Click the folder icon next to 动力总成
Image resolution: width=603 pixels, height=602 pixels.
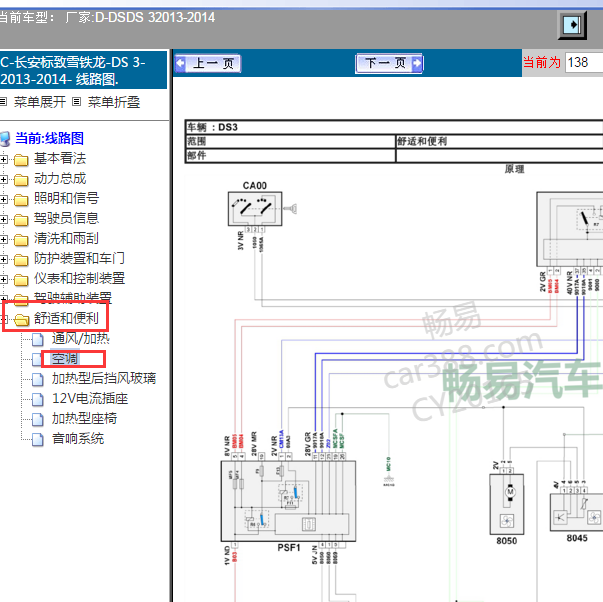pos(21,180)
